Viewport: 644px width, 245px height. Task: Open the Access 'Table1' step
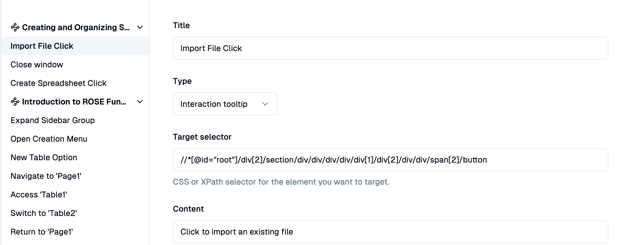tap(75, 194)
